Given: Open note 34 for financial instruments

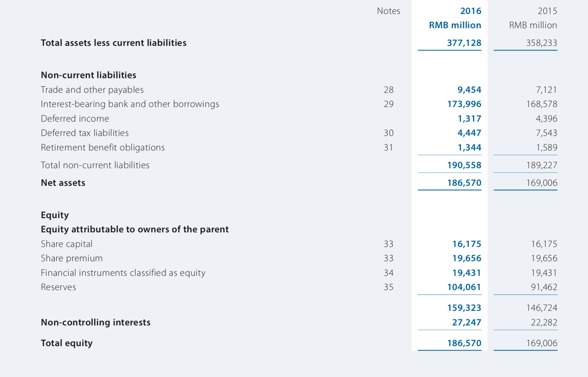Looking at the screenshot, I should [x=389, y=273].
